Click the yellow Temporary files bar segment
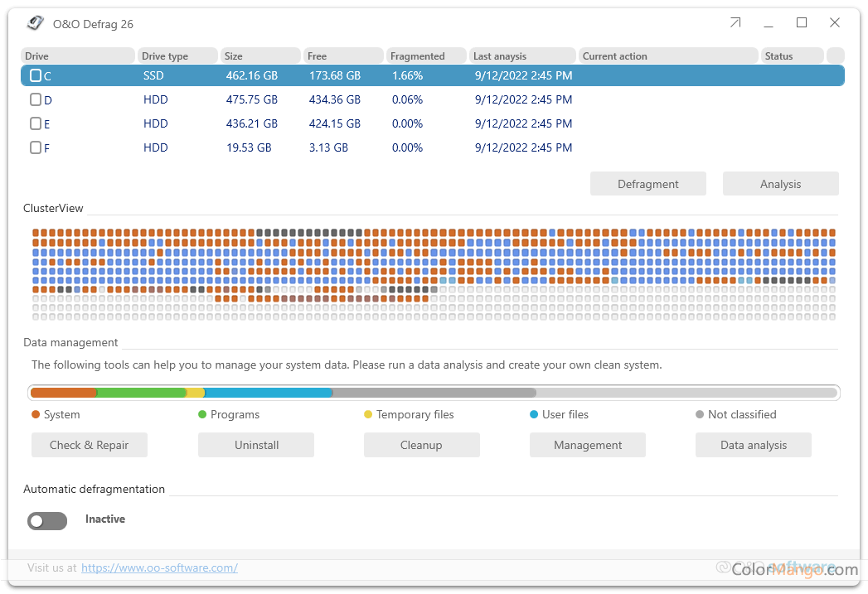 point(195,393)
